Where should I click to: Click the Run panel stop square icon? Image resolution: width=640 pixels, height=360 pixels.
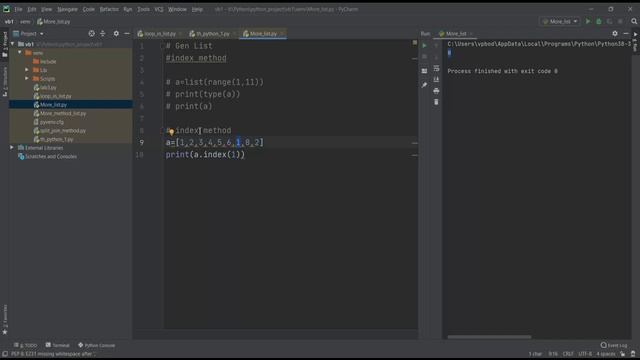pos(424,57)
